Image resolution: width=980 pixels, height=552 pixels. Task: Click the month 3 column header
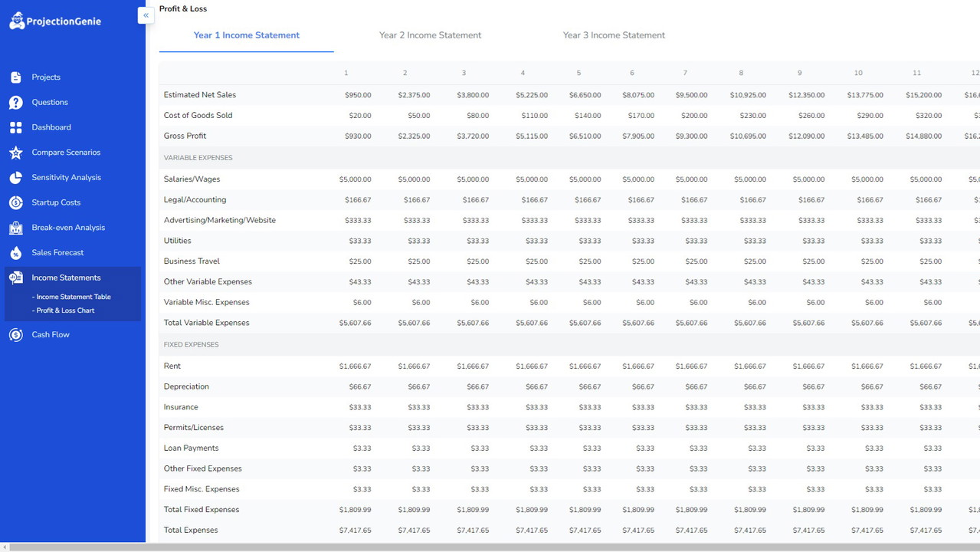coord(464,73)
